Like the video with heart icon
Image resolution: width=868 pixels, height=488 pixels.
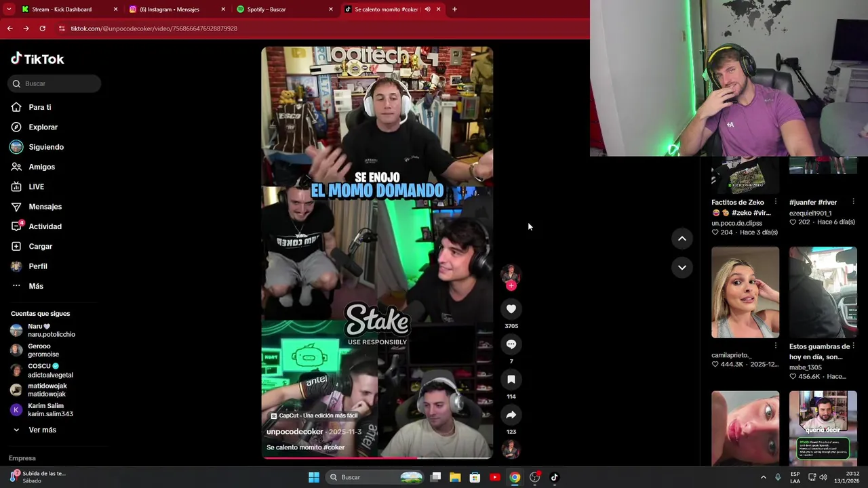point(511,309)
